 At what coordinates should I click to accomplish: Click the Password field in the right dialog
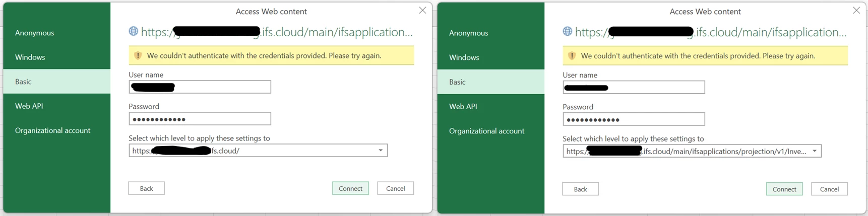pyautogui.click(x=655, y=119)
